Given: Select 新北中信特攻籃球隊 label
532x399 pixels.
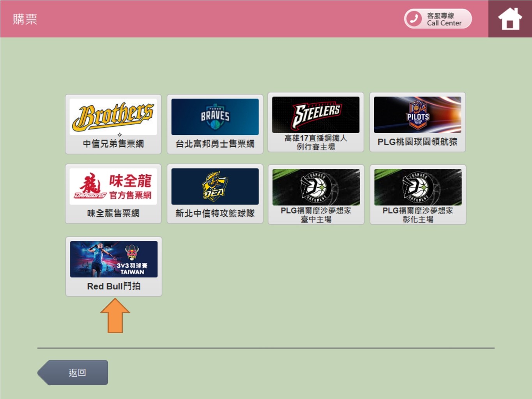Looking at the screenshot, I should pyautogui.click(x=215, y=213).
